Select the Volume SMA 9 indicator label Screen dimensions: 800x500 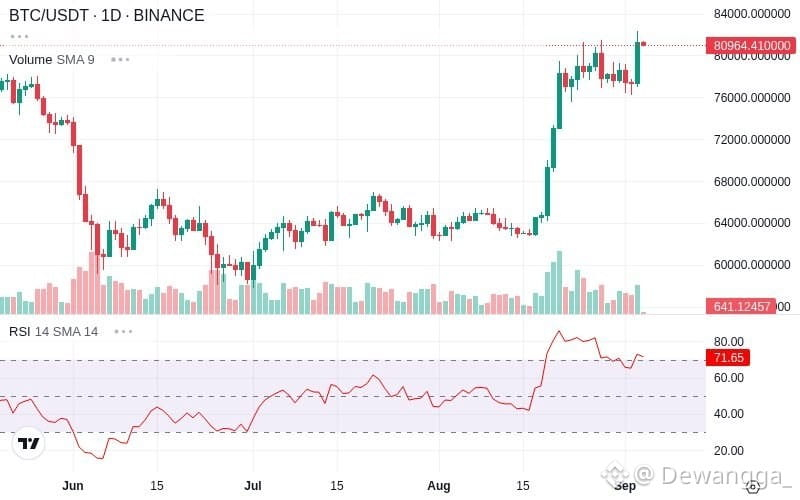point(52,60)
